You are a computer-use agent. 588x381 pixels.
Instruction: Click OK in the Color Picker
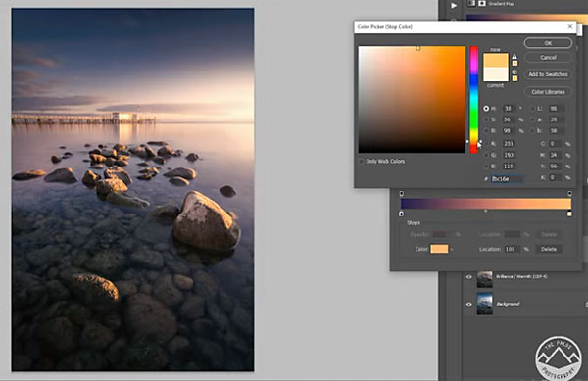(x=548, y=43)
